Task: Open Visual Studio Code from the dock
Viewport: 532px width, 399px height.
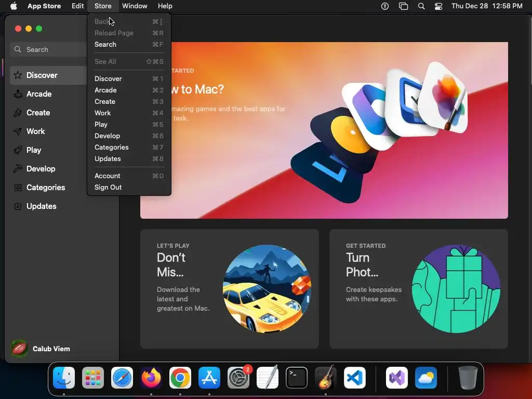Action: pos(355,378)
